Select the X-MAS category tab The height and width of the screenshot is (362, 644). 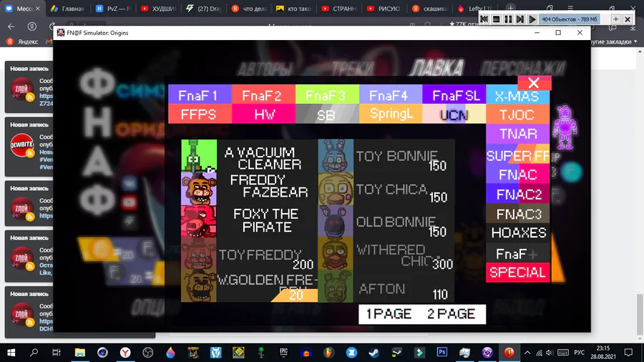click(x=517, y=95)
